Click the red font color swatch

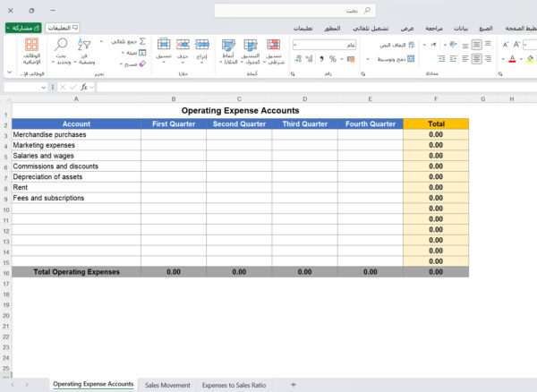(x=510, y=59)
